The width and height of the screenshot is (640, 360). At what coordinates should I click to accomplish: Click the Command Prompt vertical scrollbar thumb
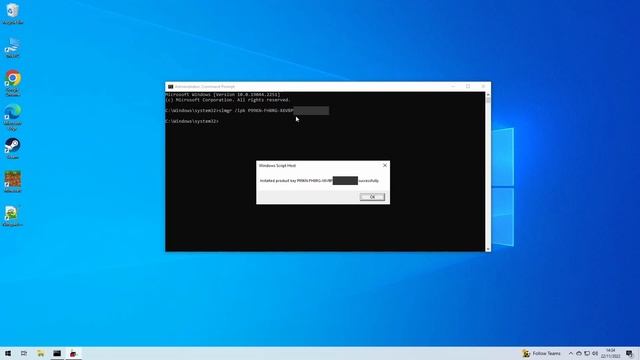(488, 100)
